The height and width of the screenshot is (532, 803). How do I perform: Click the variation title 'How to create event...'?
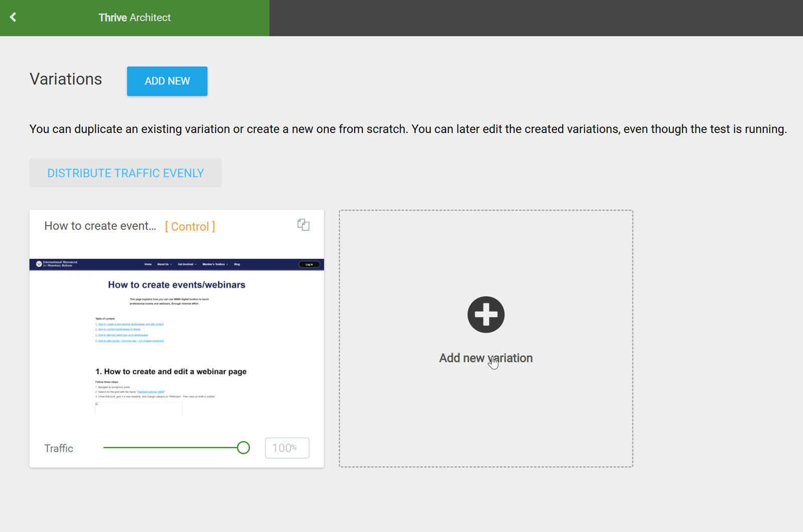(100, 226)
